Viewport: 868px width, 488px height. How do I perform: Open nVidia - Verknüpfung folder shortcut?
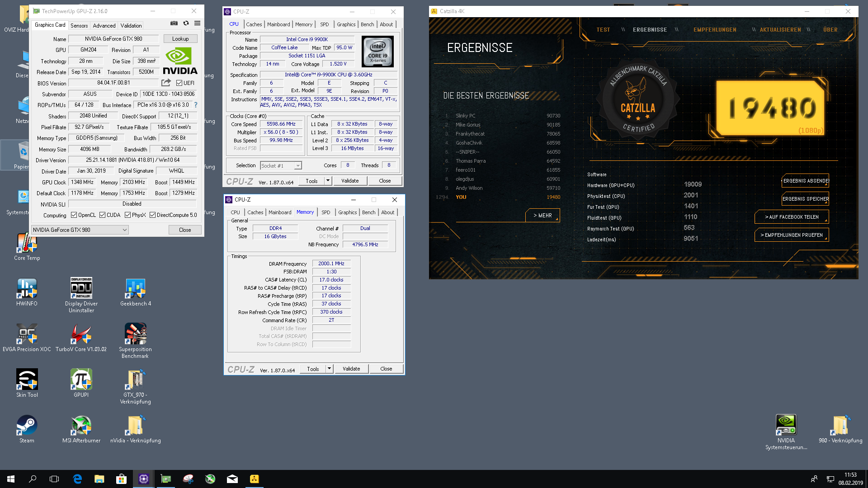(136, 429)
